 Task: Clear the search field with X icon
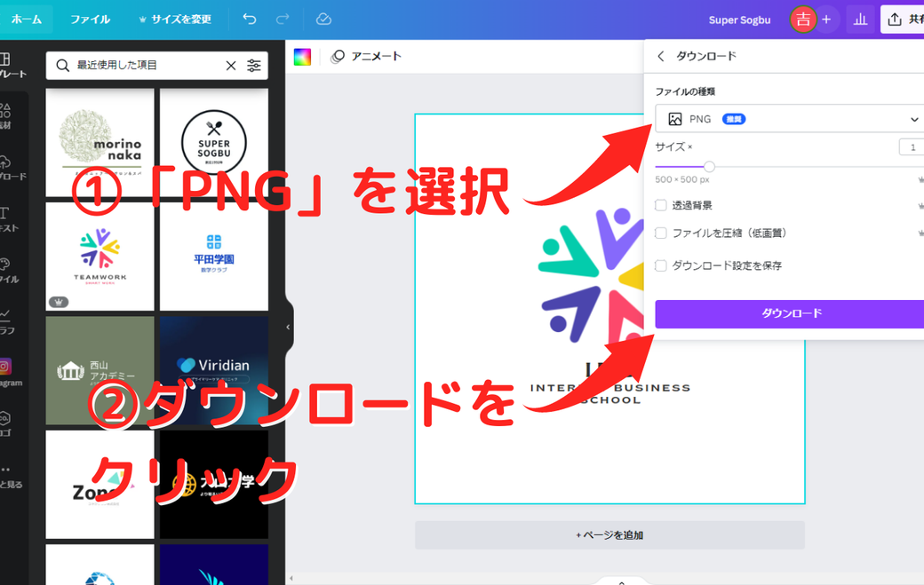(x=231, y=66)
